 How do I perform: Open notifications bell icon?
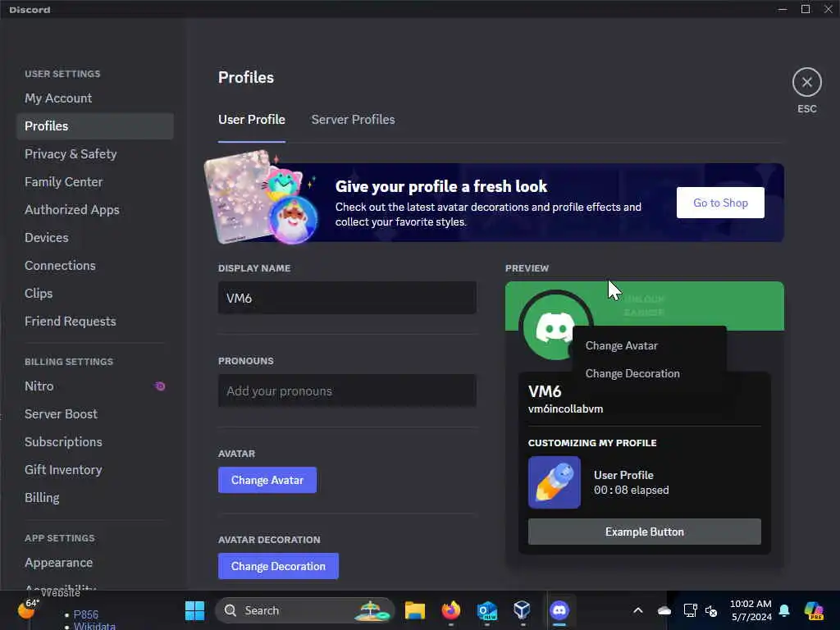(x=784, y=610)
